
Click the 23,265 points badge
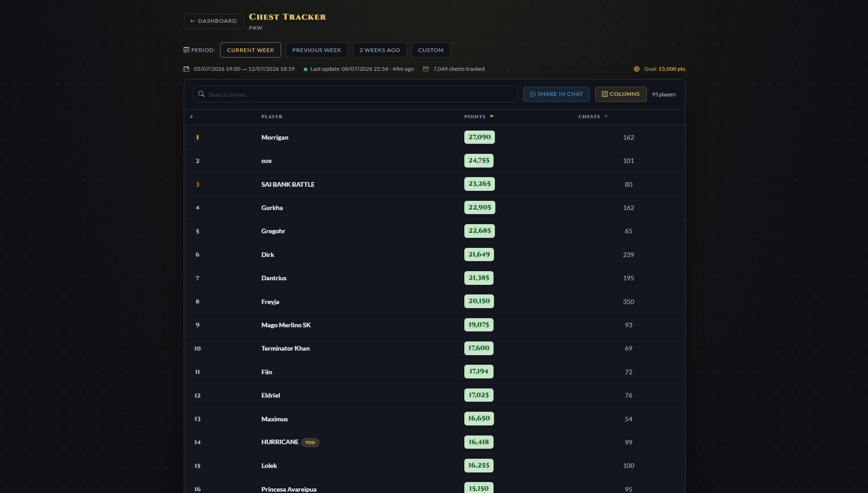tap(479, 184)
